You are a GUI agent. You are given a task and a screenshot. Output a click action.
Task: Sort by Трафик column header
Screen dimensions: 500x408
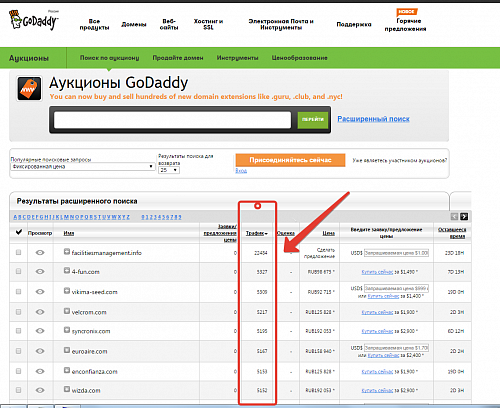pos(257,233)
